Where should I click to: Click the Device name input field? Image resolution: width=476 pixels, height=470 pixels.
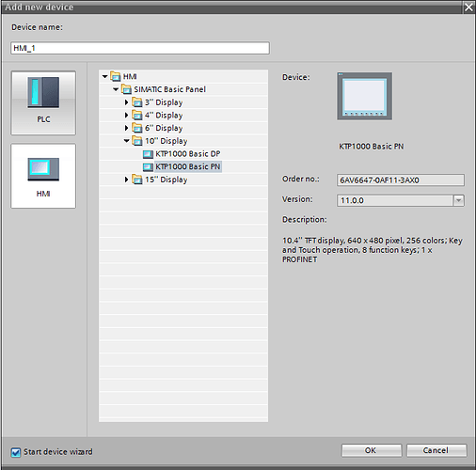coord(140,48)
